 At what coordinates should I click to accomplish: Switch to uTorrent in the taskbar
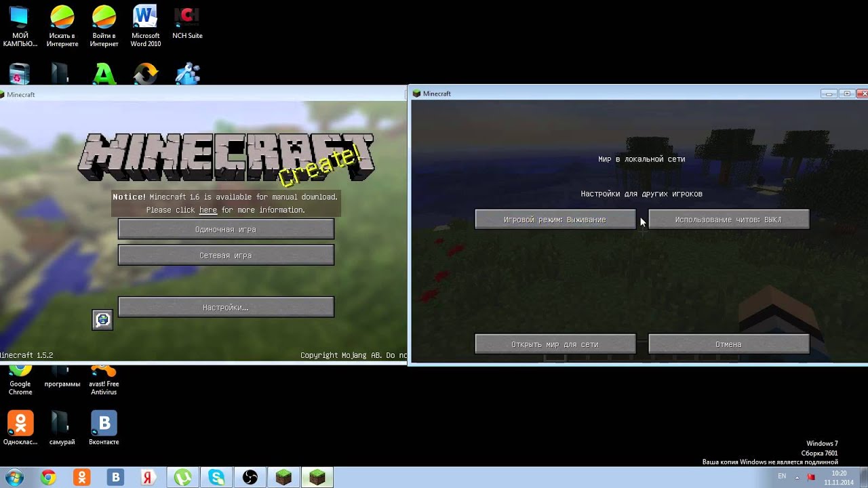(x=183, y=478)
